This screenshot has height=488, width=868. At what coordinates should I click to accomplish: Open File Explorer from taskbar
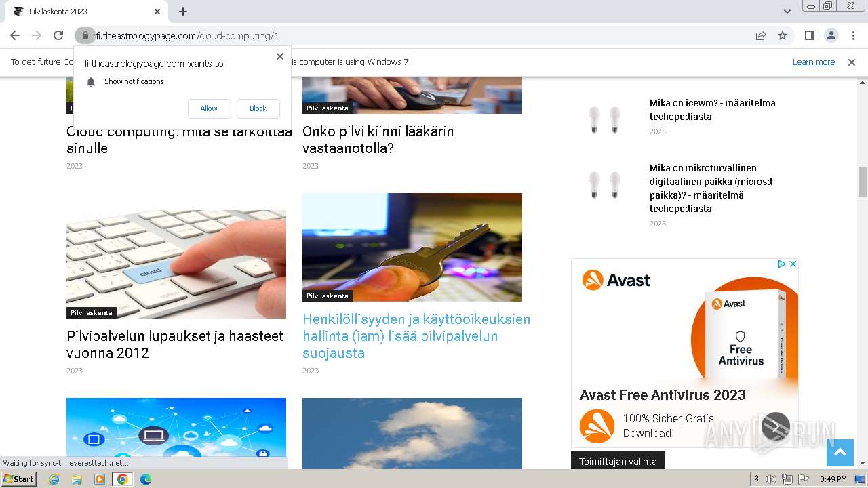77,479
